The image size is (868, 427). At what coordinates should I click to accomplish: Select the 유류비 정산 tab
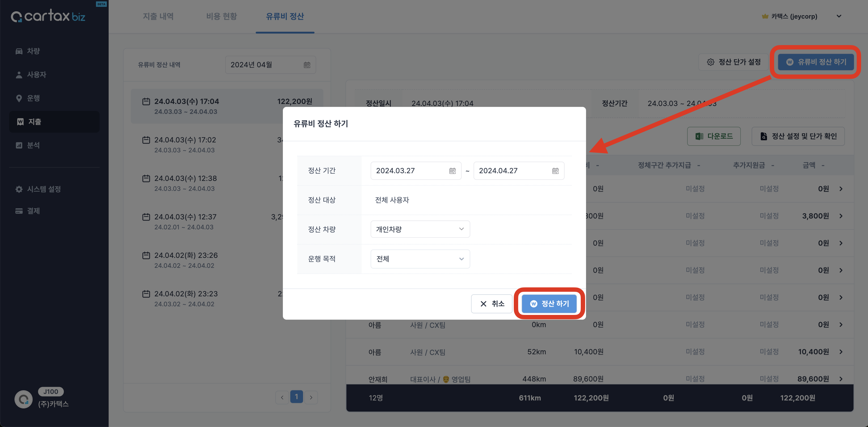[x=285, y=16]
